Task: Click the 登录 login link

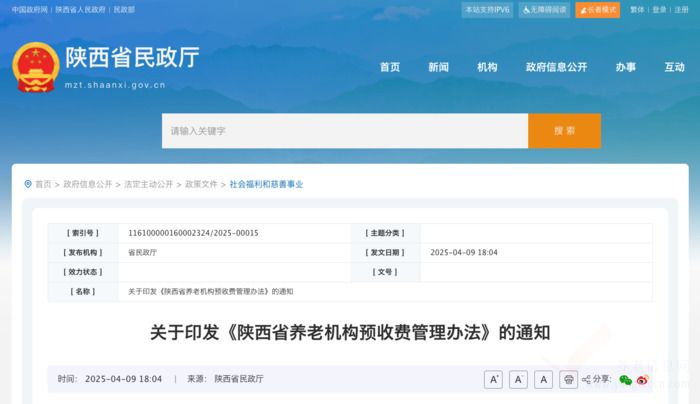Action: 659,10
